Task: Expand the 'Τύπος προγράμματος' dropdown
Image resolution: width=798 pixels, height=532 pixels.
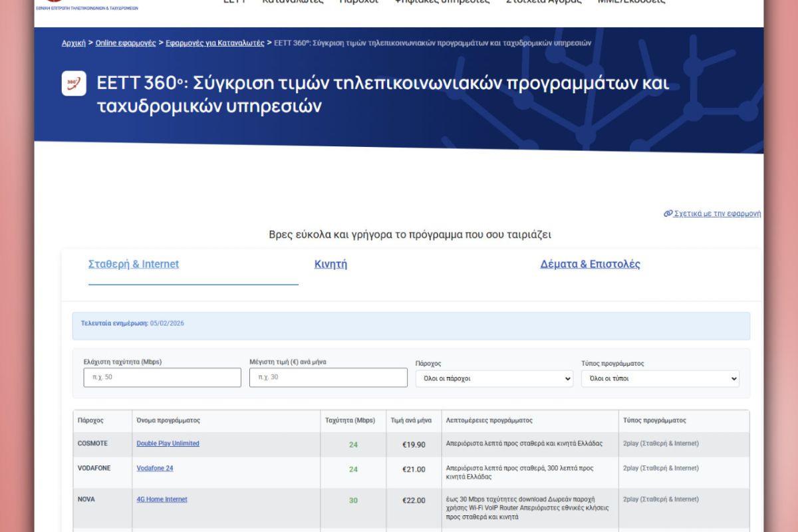Action: [x=660, y=378]
